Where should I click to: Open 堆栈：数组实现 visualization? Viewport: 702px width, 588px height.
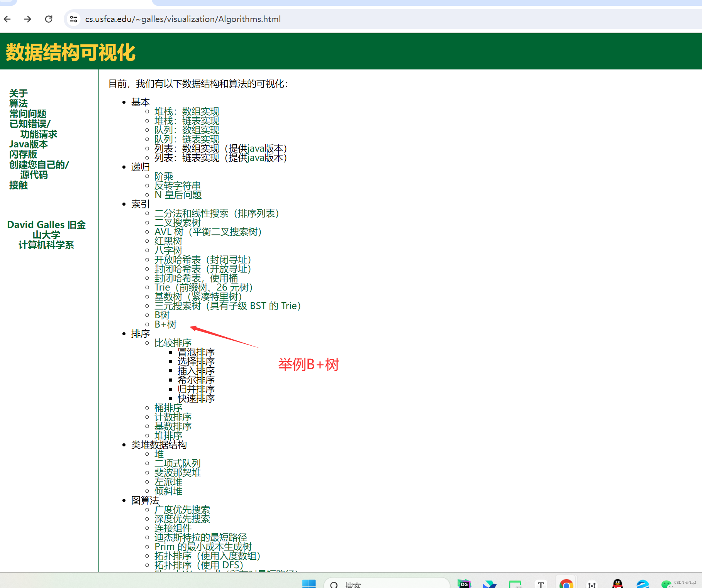[x=187, y=112]
